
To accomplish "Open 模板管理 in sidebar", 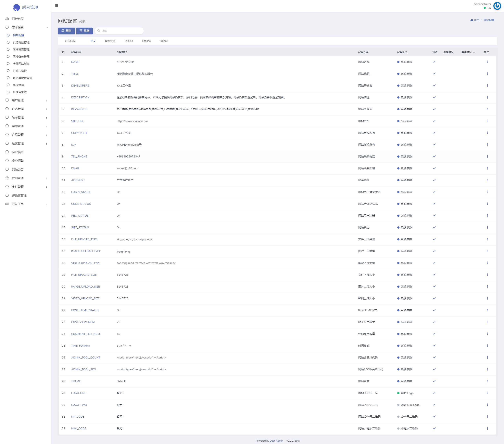I will click(18, 85).
